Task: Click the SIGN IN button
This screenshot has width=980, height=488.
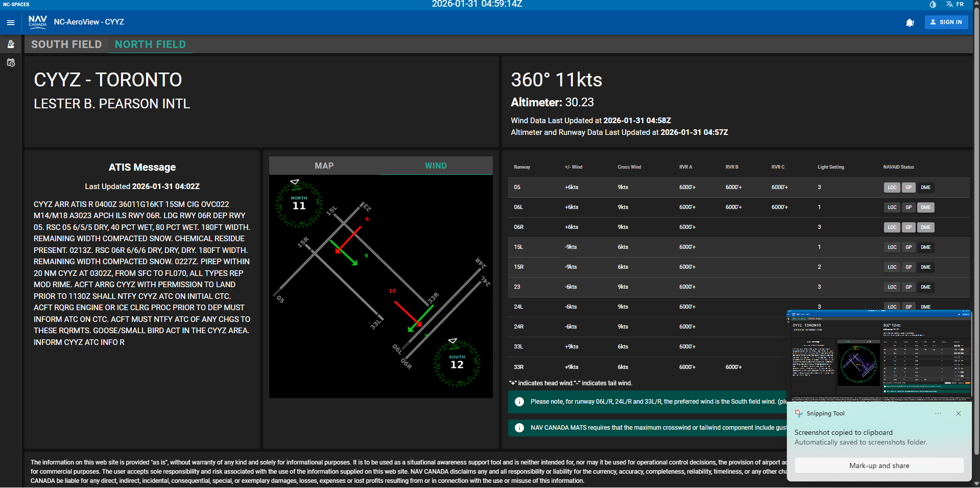Action: click(946, 22)
